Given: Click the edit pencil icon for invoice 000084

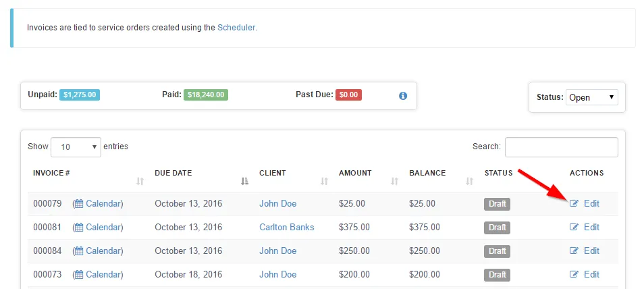Looking at the screenshot, I should [574, 251].
